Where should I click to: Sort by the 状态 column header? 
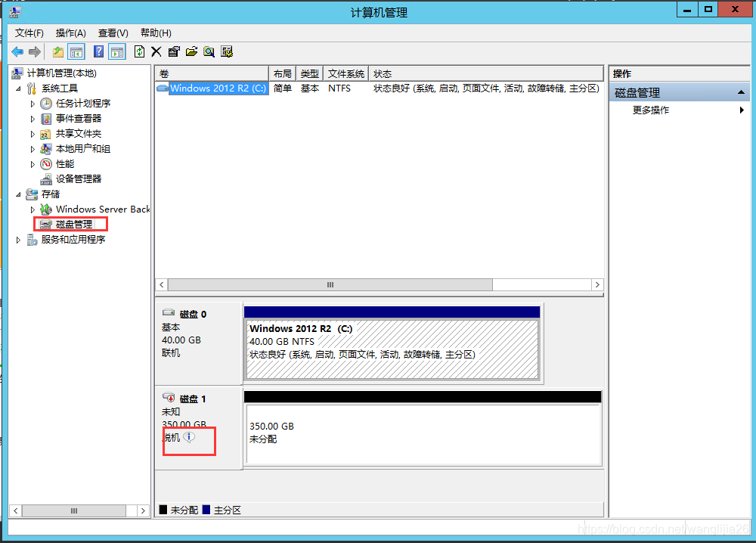pos(485,73)
